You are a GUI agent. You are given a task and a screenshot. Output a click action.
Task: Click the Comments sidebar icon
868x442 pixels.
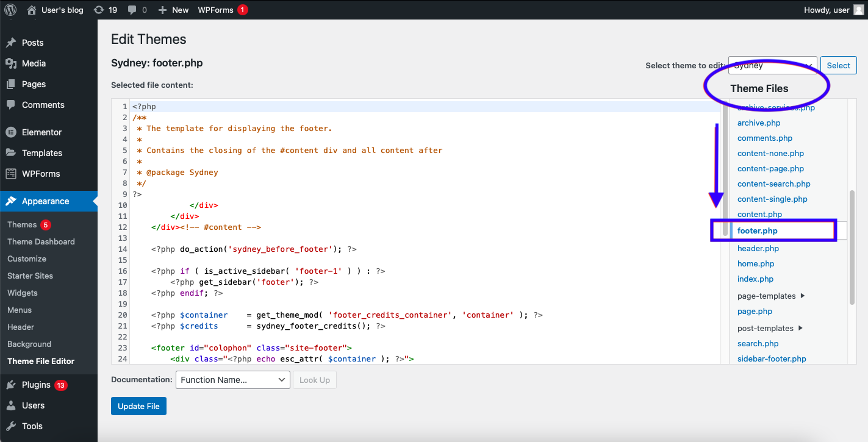11,105
